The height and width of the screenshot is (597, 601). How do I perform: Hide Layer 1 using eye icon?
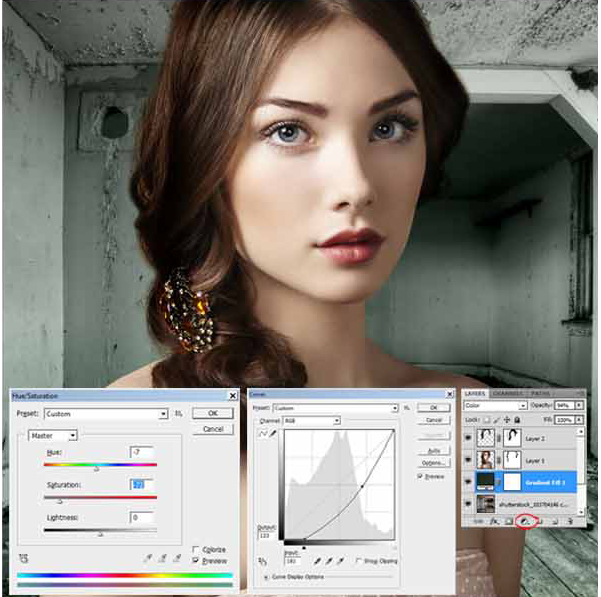click(x=468, y=459)
